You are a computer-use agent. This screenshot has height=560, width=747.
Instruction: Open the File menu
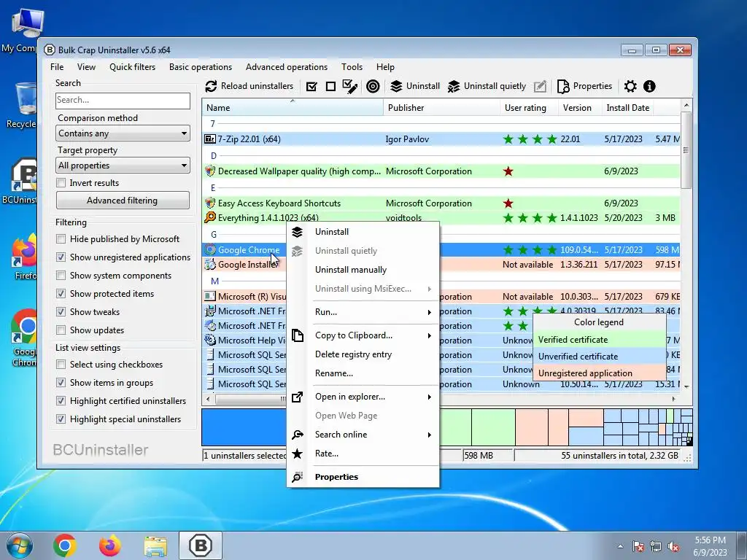click(57, 67)
